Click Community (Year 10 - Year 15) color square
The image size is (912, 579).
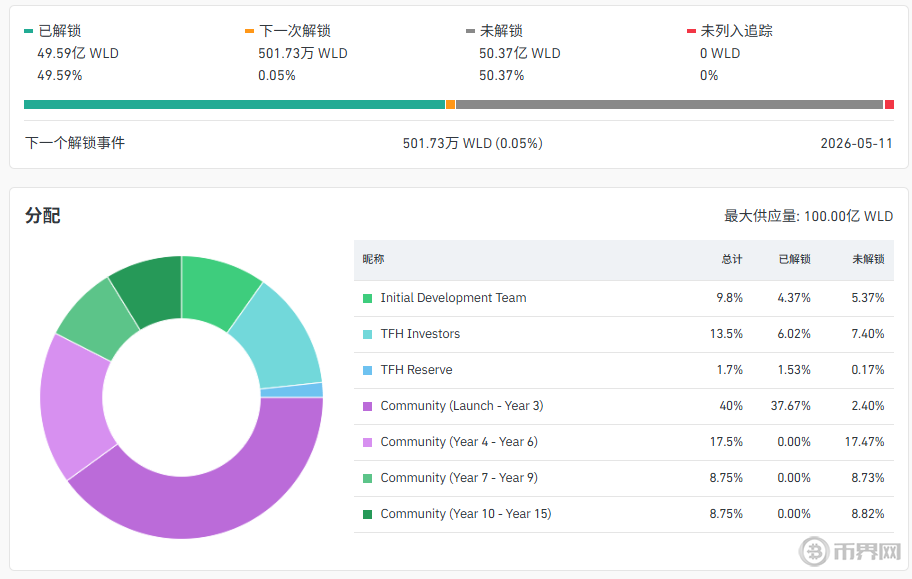(x=368, y=515)
